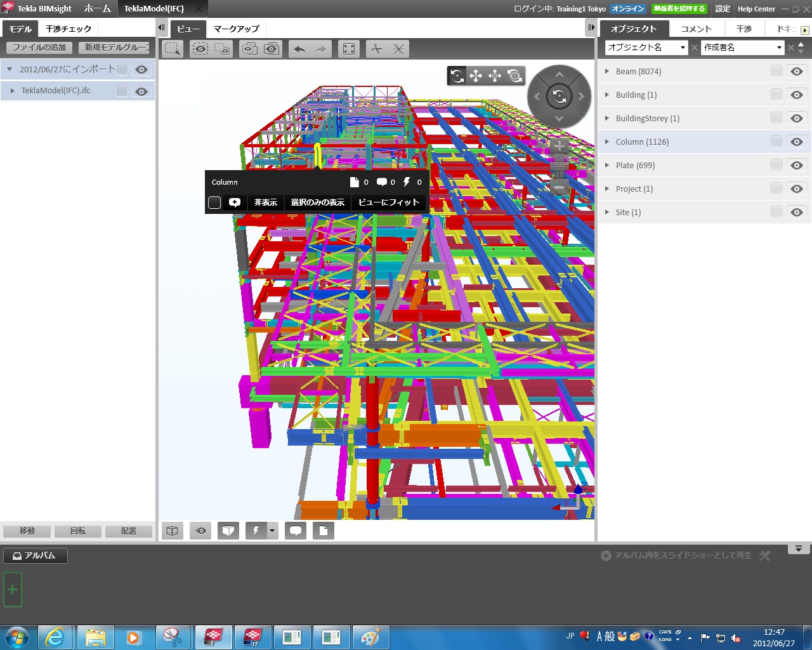
Task: Open the 干渉チェック tab on the left
Action: click(69, 29)
